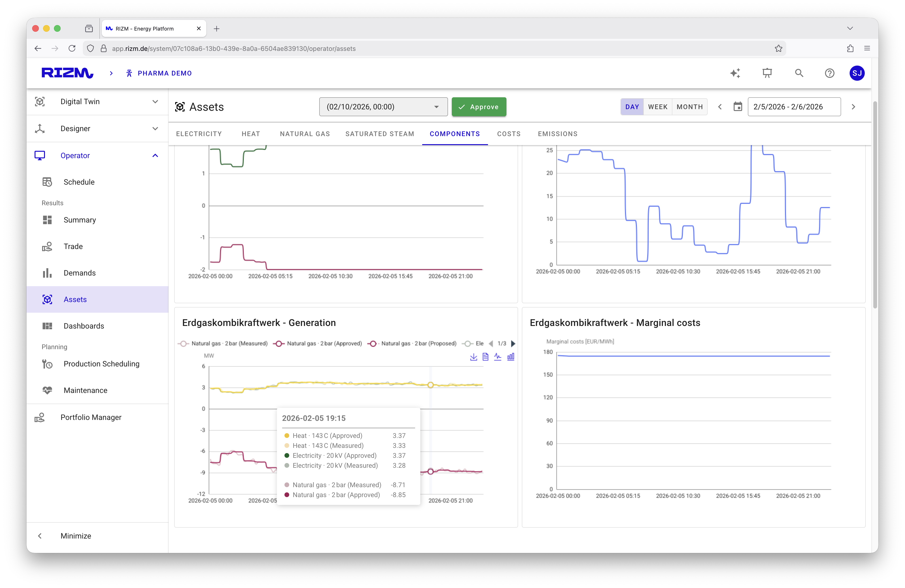905x588 pixels.
Task: Select the MONTH time range toggle
Action: coord(690,107)
